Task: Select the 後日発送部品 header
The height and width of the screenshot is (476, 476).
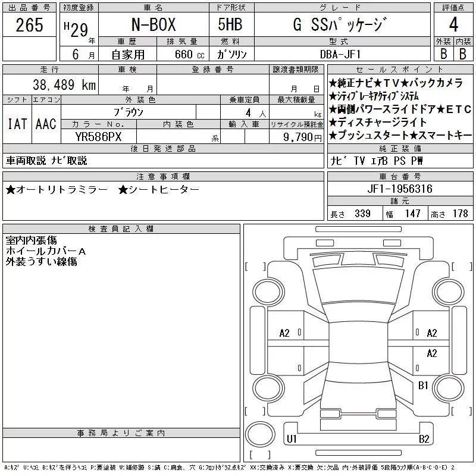Action: tap(163, 148)
